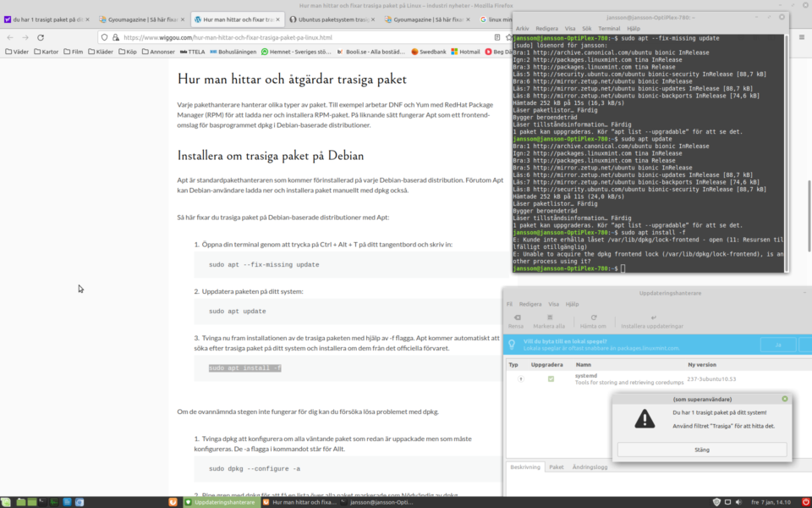Click the terminal window taskbar entry
This screenshot has width=812, height=508.
point(377,502)
